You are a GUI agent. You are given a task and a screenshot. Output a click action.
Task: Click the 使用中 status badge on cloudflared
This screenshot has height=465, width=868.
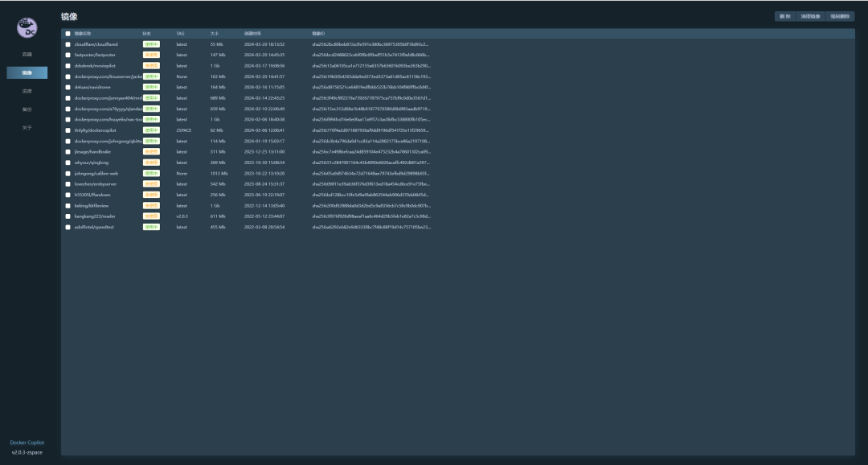tap(152, 44)
